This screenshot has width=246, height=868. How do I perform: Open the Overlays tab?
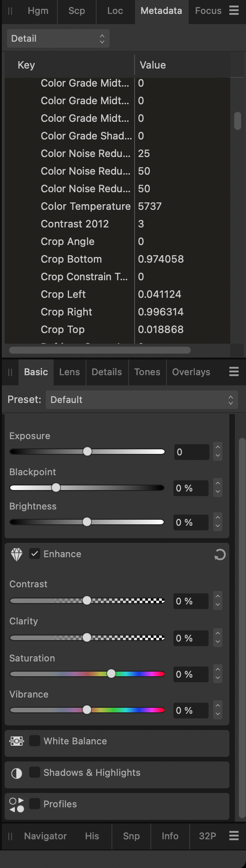191,372
